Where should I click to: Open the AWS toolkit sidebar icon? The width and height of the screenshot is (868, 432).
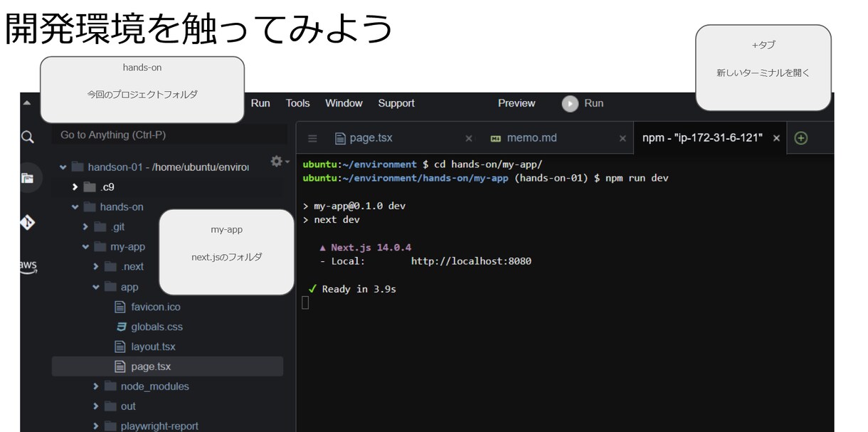[28, 267]
